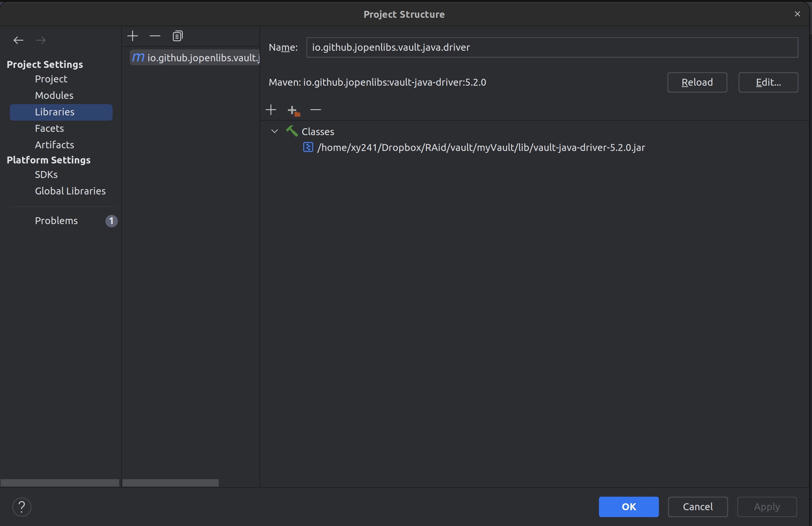Reload the Maven library
812x526 pixels.
[x=697, y=82]
